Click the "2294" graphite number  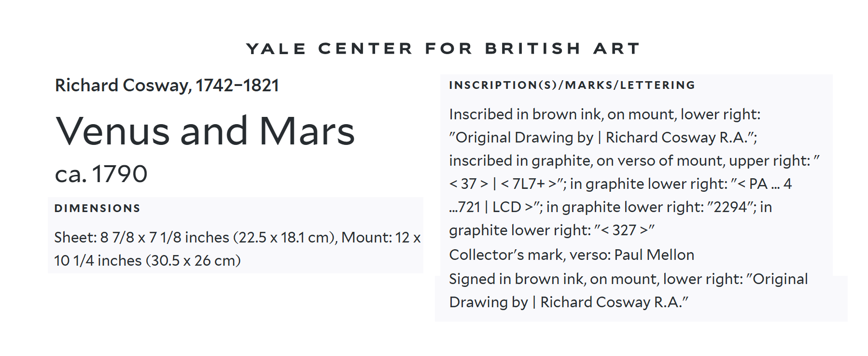click(730, 207)
